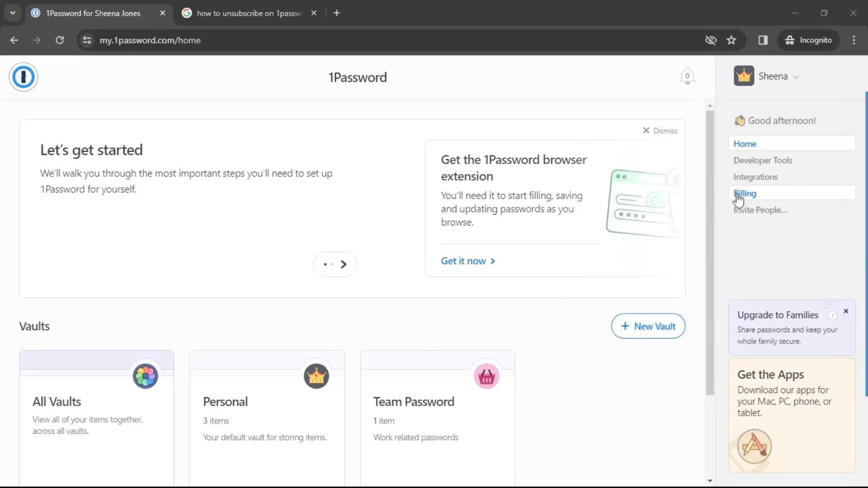
Task: Reload the page
Action: coord(60,40)
